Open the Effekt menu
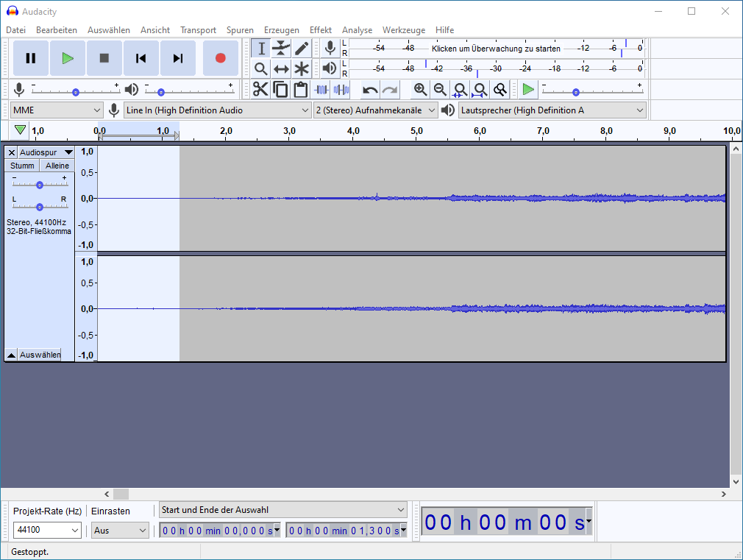The height and width of the screenshot is (560, 743). (x=320, y=30)
